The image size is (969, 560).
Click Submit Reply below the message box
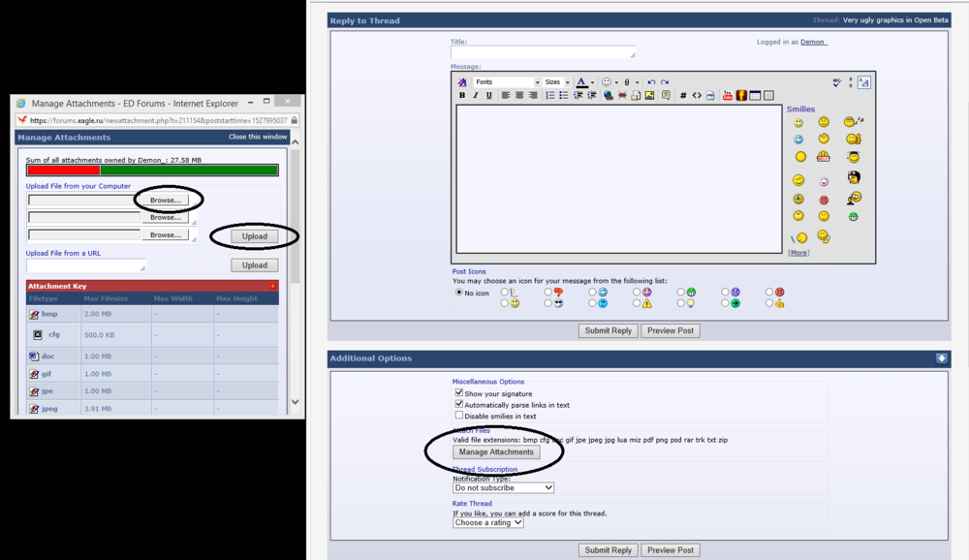coord(609,330)
